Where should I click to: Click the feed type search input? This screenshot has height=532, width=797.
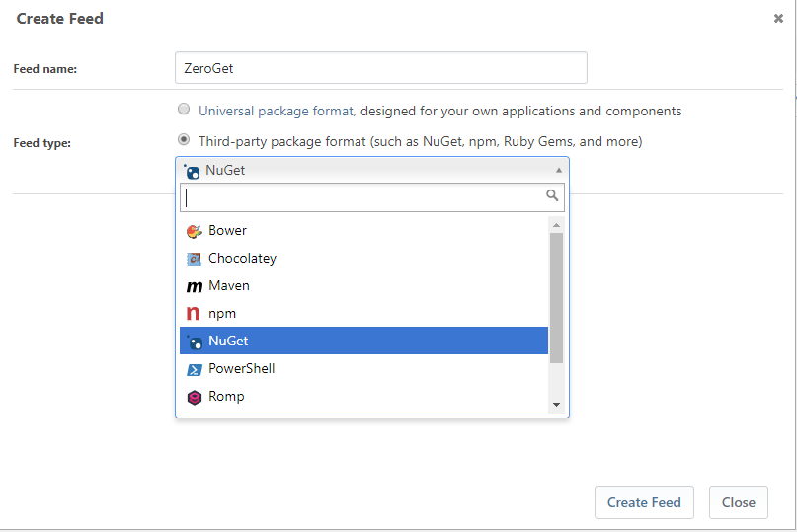coord(372,197)
